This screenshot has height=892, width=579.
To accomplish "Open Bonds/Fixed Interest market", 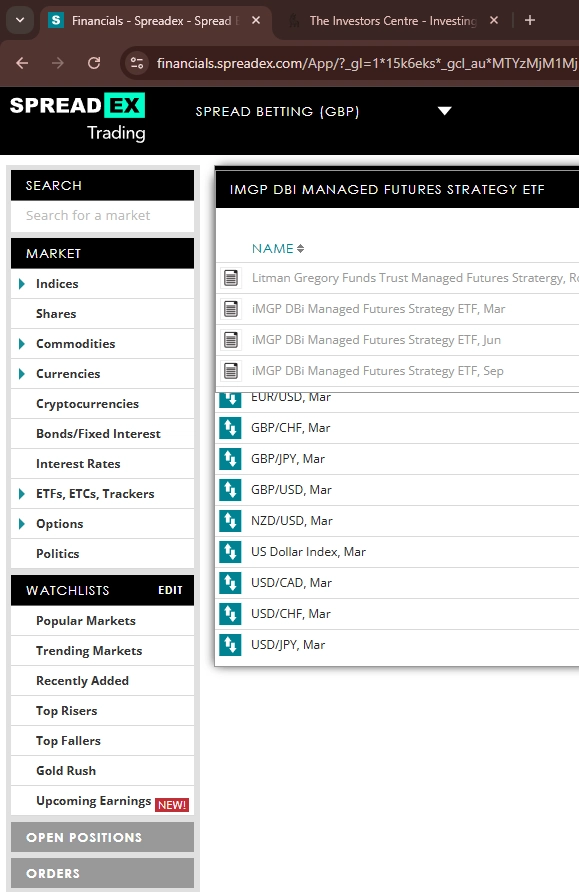I will (102, 434).
